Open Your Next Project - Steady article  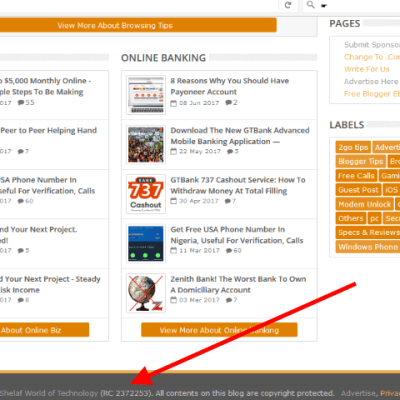pyautogui.click(x=50, y=284)
